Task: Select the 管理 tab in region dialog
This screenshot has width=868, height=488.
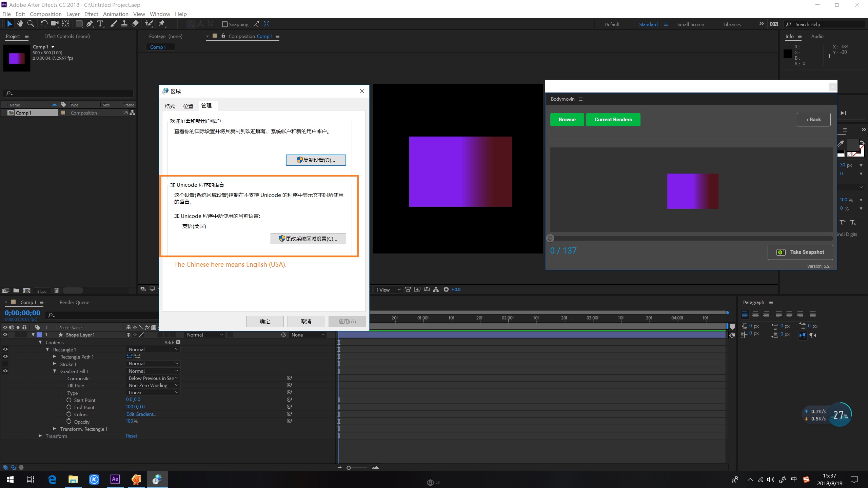Action: [x=206, y=105]
